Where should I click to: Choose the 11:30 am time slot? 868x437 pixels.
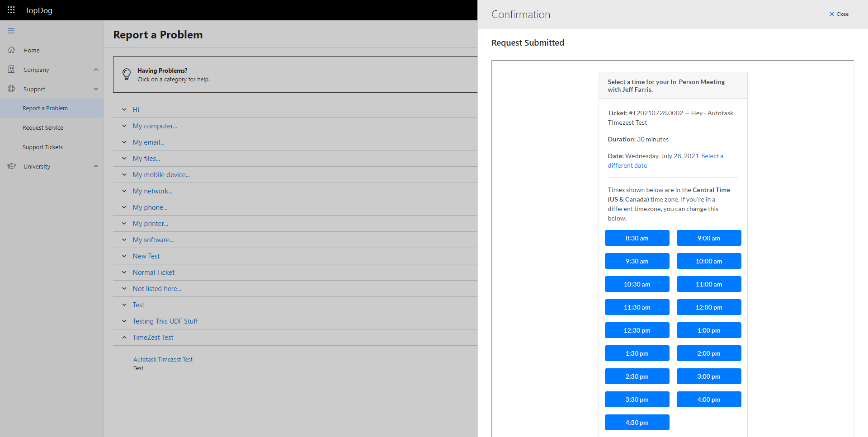pos(637,307)
